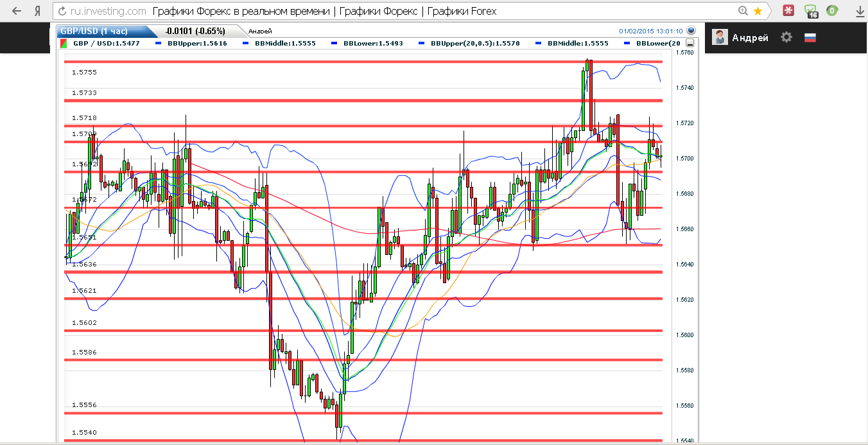The height and width of the screenshot is (445, 868).
Task: Select the 1.5602 level label
Action: click(x=84, y=322)
